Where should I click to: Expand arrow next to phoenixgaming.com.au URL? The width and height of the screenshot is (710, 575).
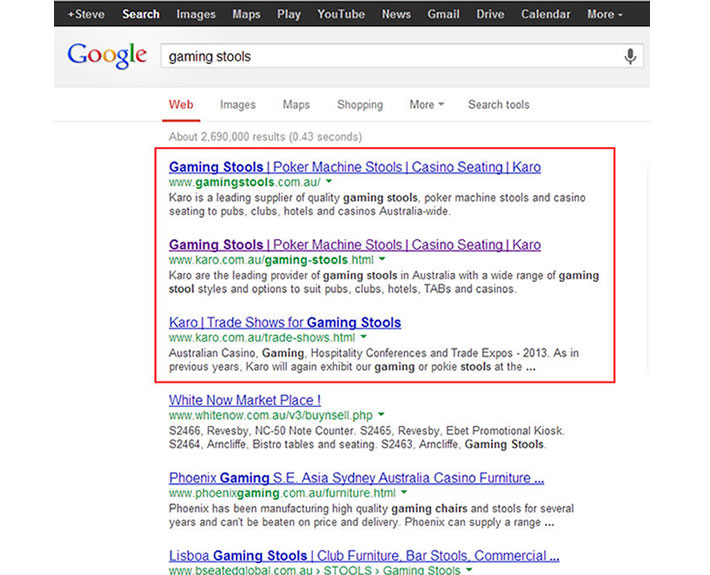pyautogui.click(x=404, y=493)
